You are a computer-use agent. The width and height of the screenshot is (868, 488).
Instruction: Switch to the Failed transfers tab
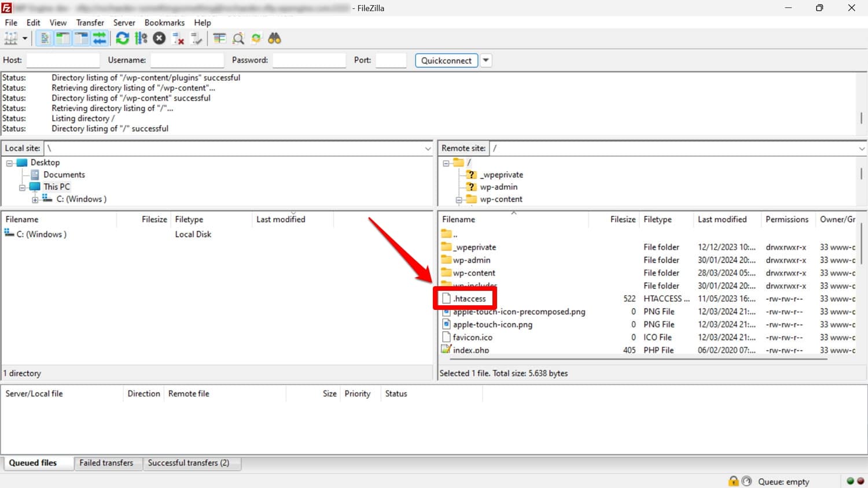point(106,463)
